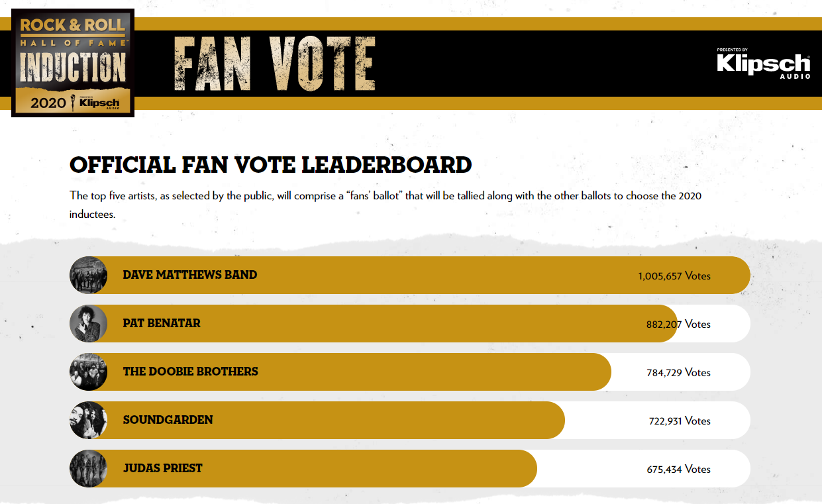822x504 pixels.
Task: Select The Doobie Brothers photo thumbnail
Action: point(88,372)
